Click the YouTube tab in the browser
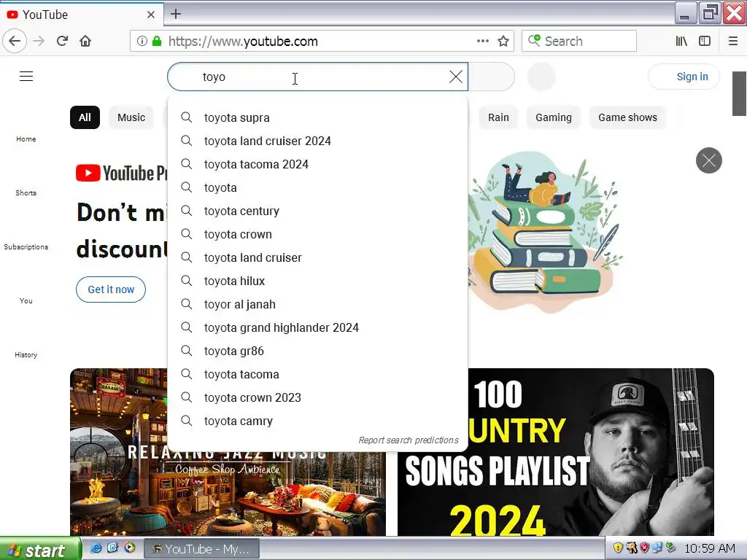Viewport: 747px width, 560px height. (82, 15)
